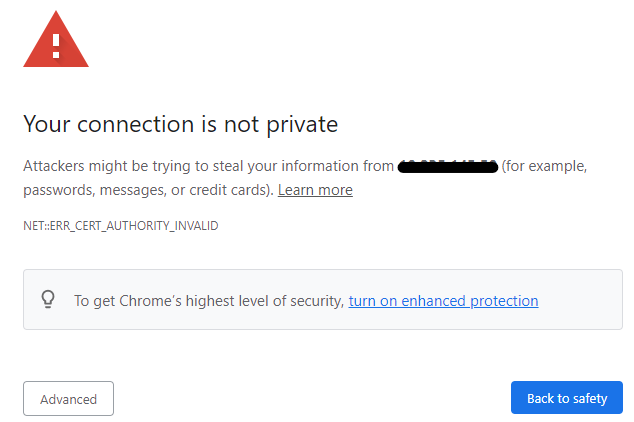This screenshot has width=634, height=422.
Task: Click the NET::ERR_CERT_AUTHORITY_INVALID error code
Action: coord(120,226)
